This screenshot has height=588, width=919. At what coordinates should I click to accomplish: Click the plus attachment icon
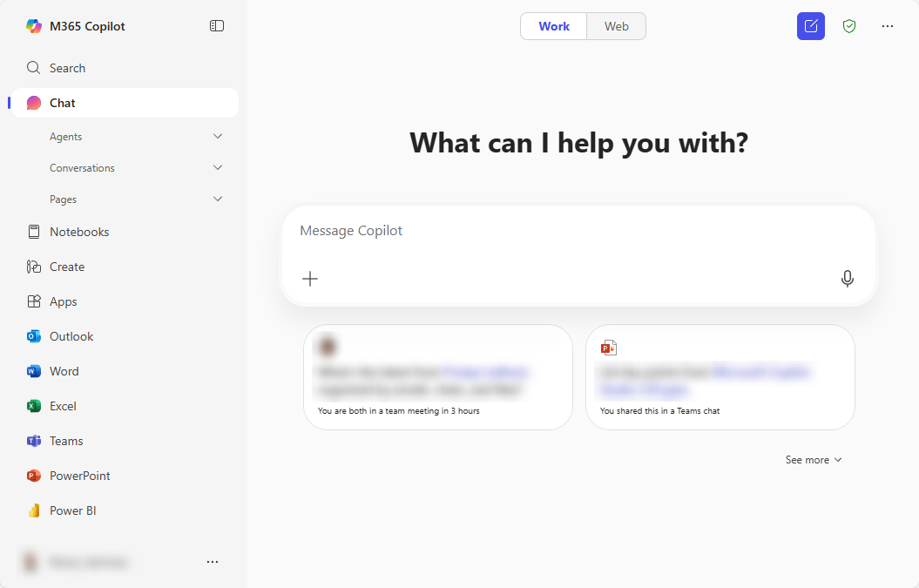click(x=310, y=279)
